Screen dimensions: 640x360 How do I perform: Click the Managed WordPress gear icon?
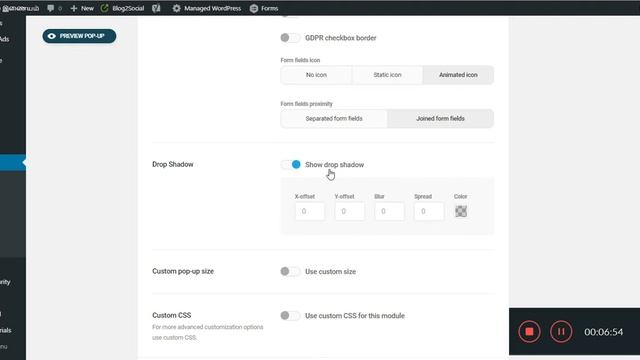(x=176, y=8)
